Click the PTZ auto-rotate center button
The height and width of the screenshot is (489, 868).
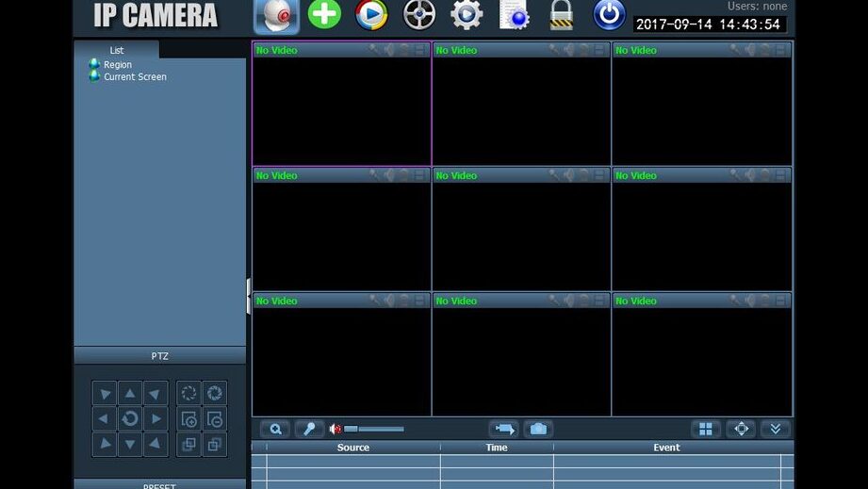[x=130, y=418]
